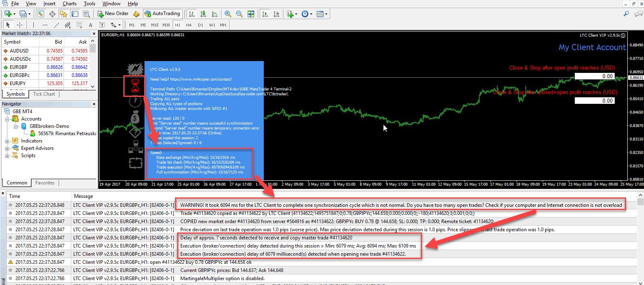Switch to H4 timeframe

click(189, 25)
